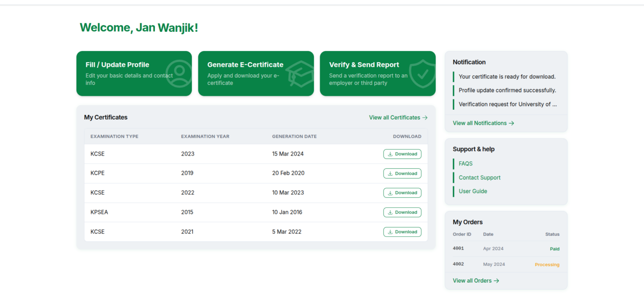Image resolution: width=644 pixels, height=299 pixels.
Task: Click the arrow icon beside View all Orders
Action: click(x=497, y=281)
